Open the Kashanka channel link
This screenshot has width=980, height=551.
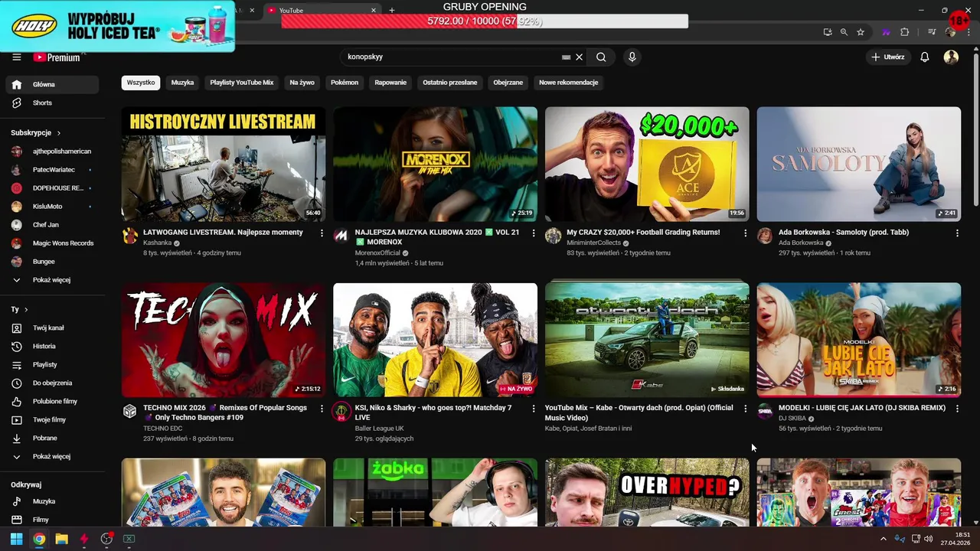(x=158, y=243)
